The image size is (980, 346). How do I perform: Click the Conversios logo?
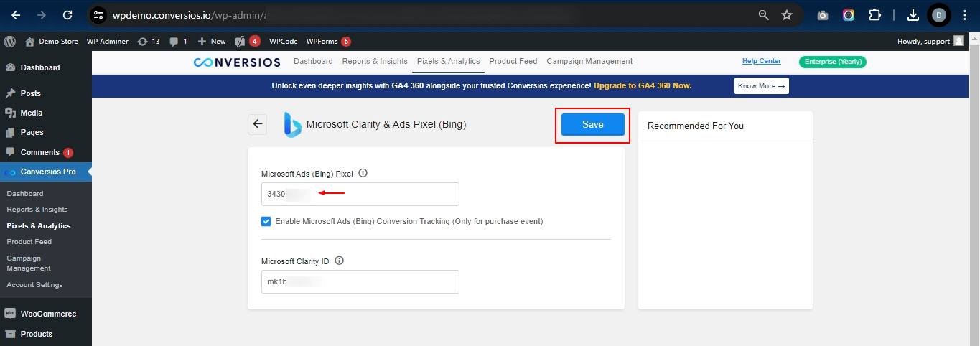(x=237, y=62)
